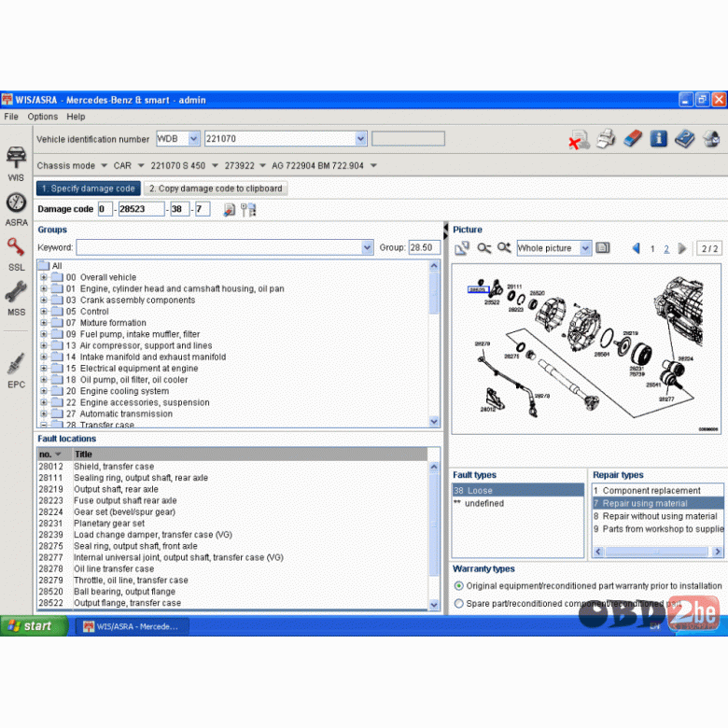This screenshot has width=728, height=728.
Task: Click the detach picture window icon
Action: tap(462, 248)
